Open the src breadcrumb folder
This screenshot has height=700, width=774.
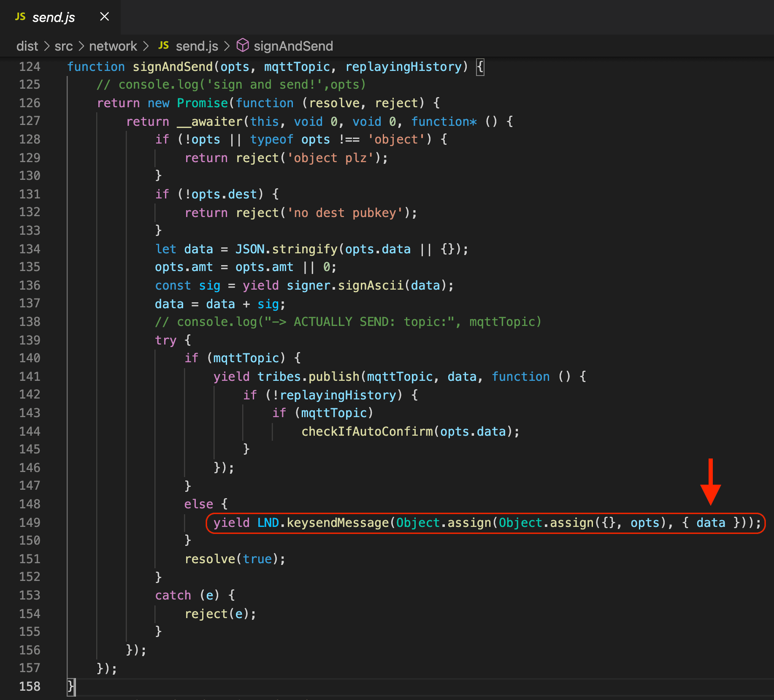pyautogui.click(x=64, y=46)
